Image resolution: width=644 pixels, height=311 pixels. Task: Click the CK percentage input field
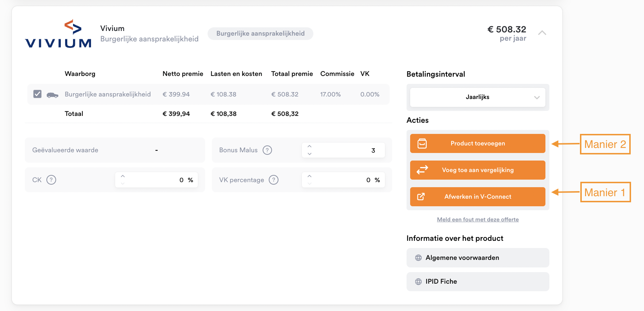coord(157,180)
